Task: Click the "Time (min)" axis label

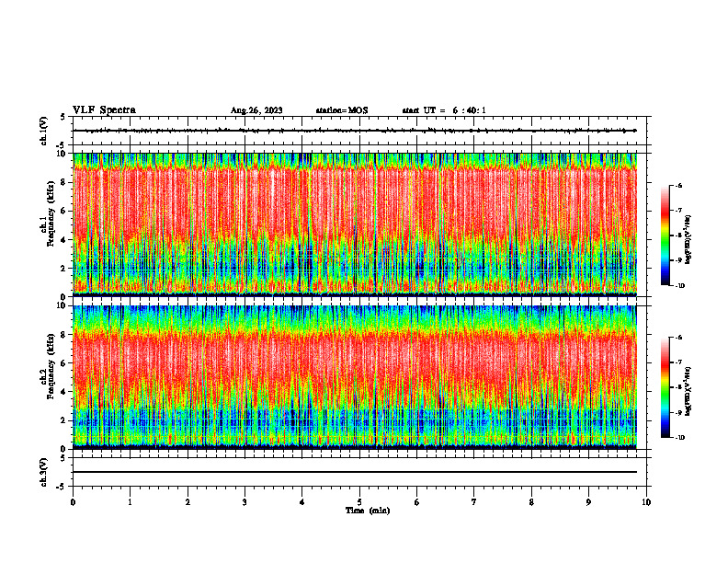Action: click(x=368, y=511)
